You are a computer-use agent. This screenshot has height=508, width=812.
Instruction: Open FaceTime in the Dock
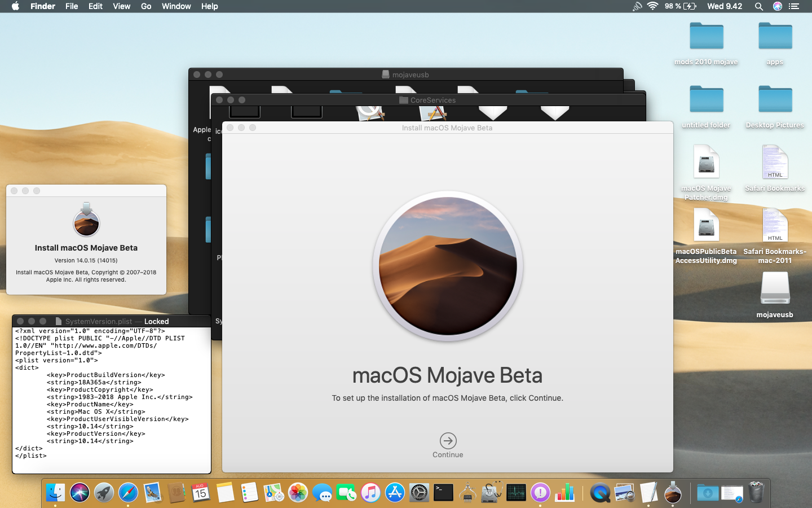(x=346, y=492)
